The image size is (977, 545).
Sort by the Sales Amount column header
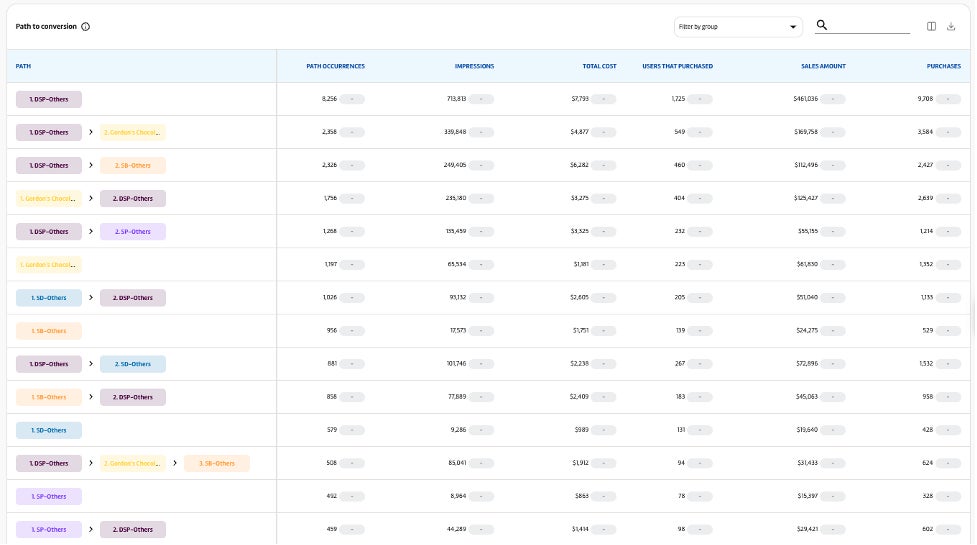823,66
